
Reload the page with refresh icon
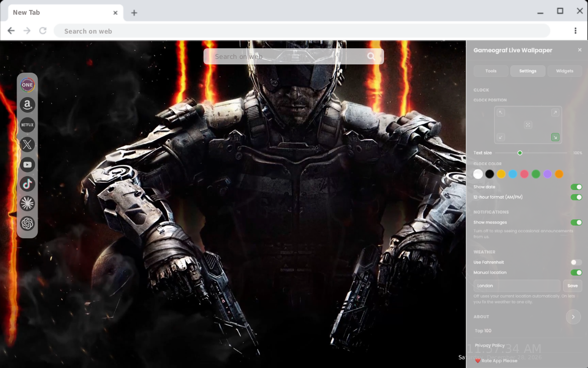tap(43, 31)
